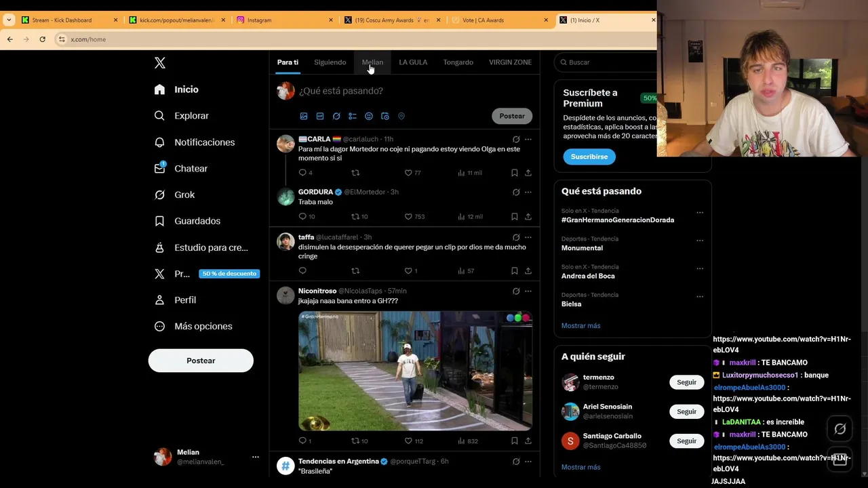
Task: Open more options on Niconitroso's post
Action: (528, 291)
